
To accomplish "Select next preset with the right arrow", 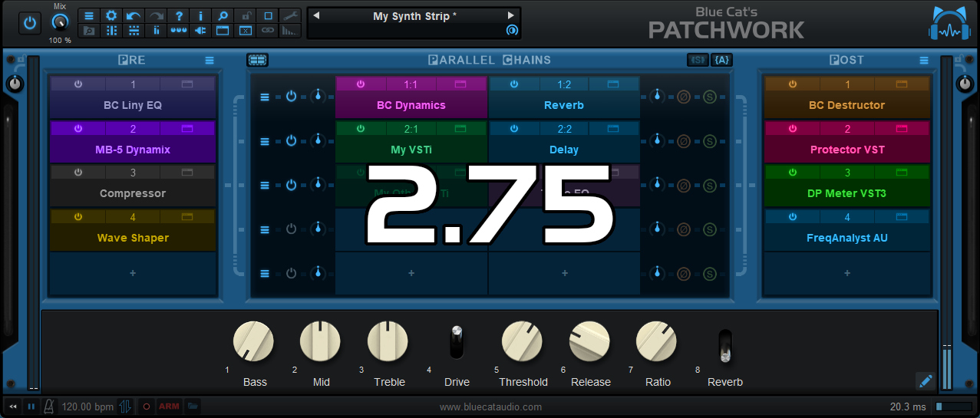I will (x=511, y=15).
